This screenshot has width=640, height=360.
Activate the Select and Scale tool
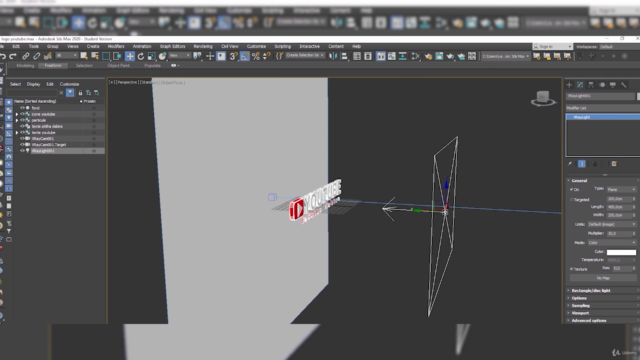tap(151, 56)
